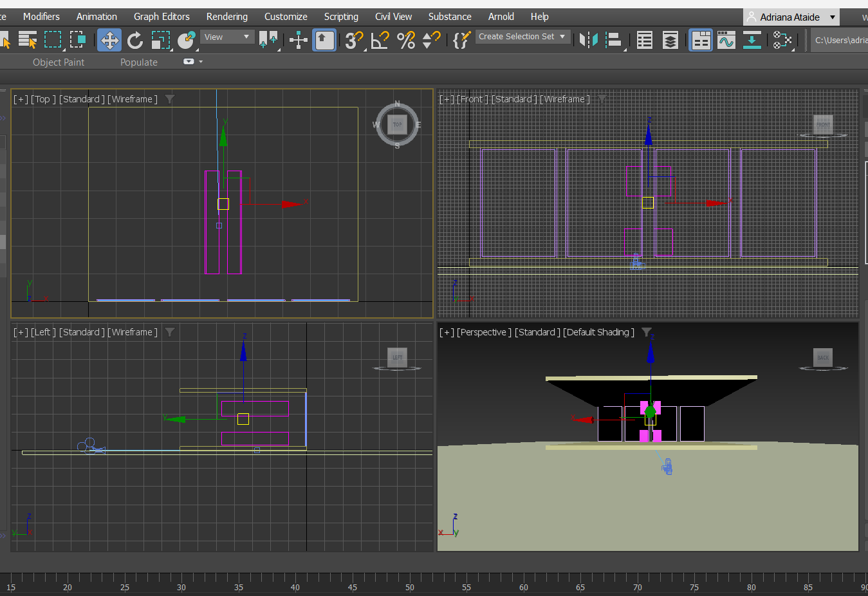Open the View coordinate system dropdown

(x=227, y=37)
